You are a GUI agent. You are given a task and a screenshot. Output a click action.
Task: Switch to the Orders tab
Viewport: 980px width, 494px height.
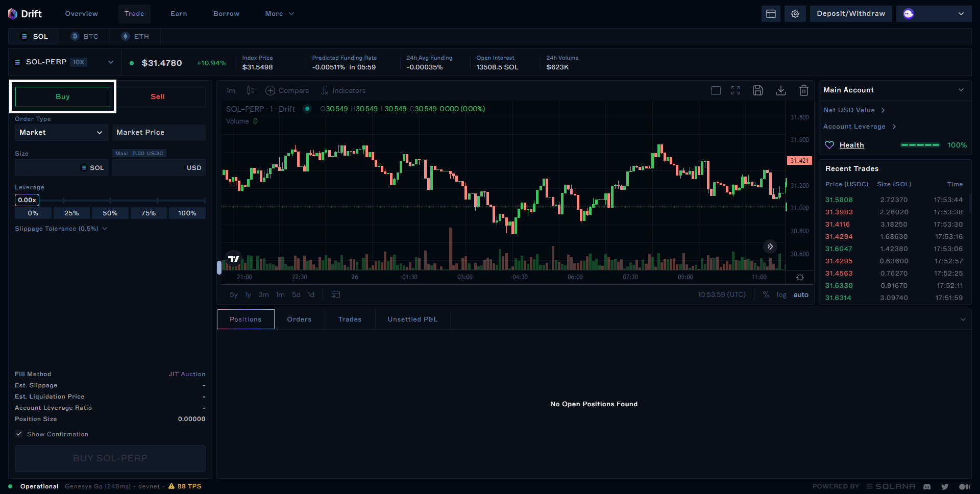pos(299,319)
